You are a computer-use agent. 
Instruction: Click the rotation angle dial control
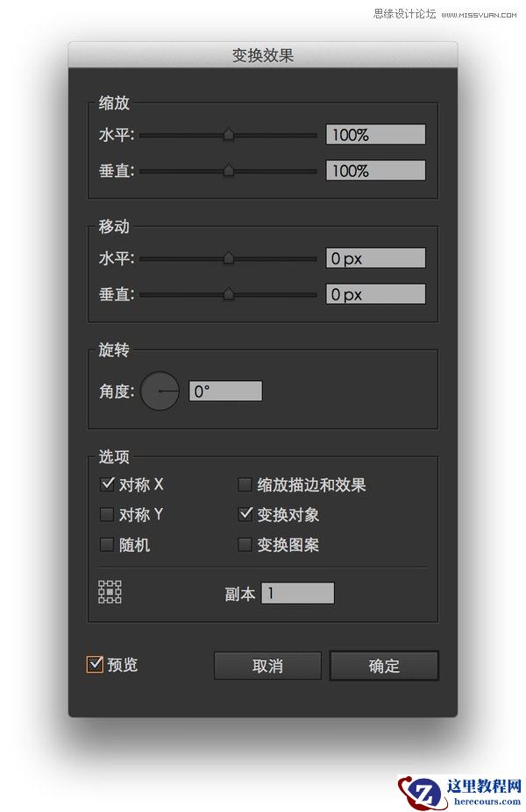pyautogui.click(x=160, y=391)
